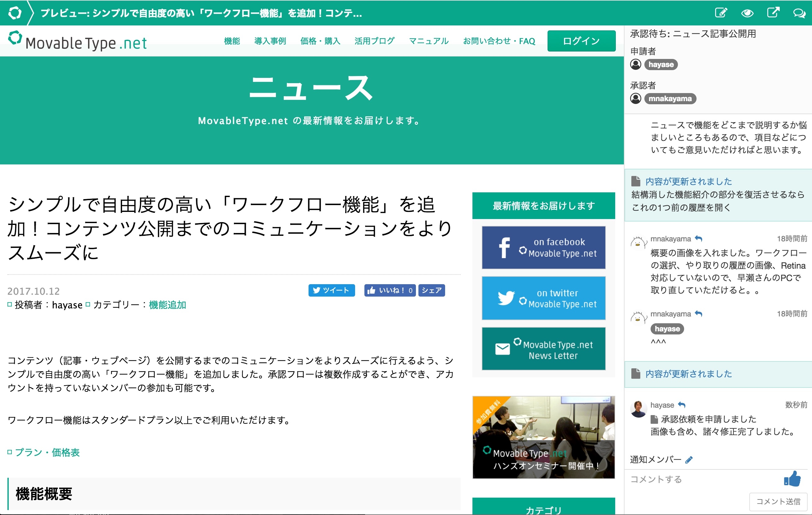Click reply arrow on hayase's comment
The image size is (812, 515).
[x=682, y=405]
